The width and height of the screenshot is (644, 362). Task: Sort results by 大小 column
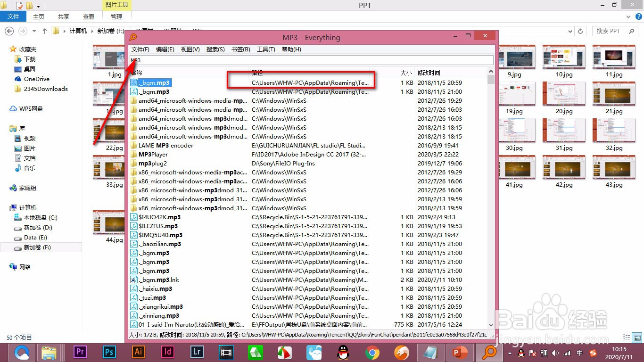click(x=406, y=73)
